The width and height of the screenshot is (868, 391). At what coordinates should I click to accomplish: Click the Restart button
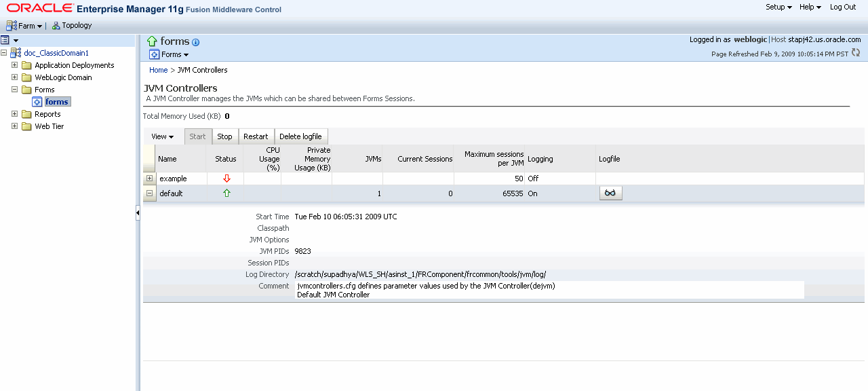point(256,136)
